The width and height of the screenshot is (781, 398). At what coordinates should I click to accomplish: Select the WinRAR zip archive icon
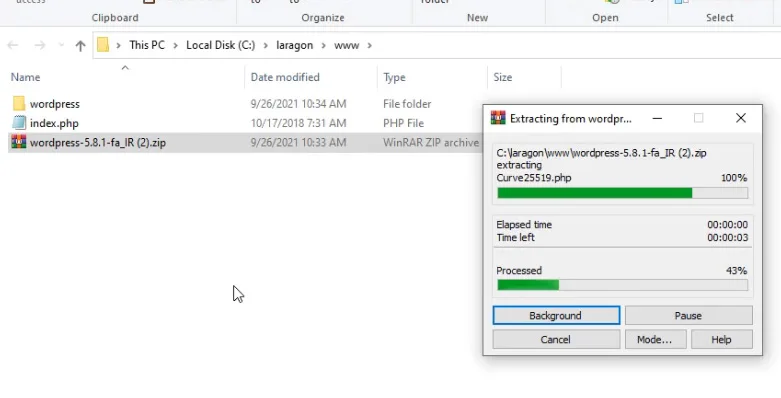pos(19,142)
